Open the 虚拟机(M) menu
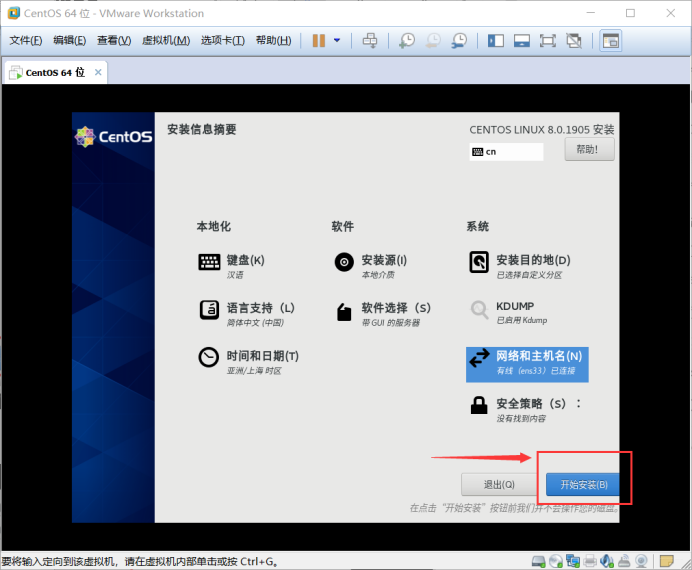 166,41
